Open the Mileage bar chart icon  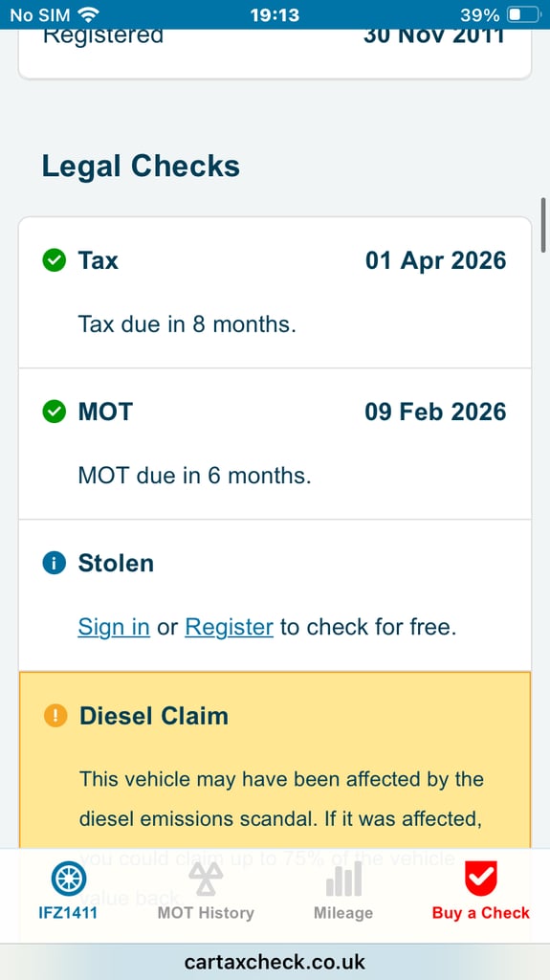tap(343, 879)
